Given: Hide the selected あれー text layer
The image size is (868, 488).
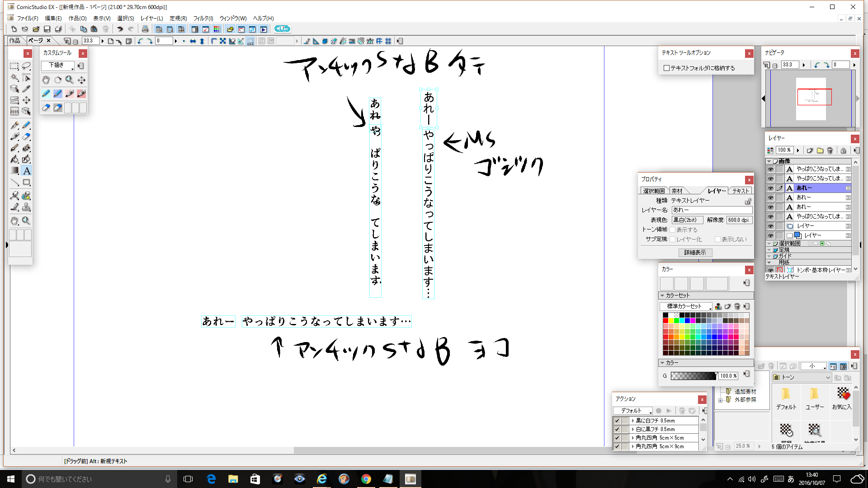Looking at the screenshot, I should pyautogui.click(x=770, y=188).
